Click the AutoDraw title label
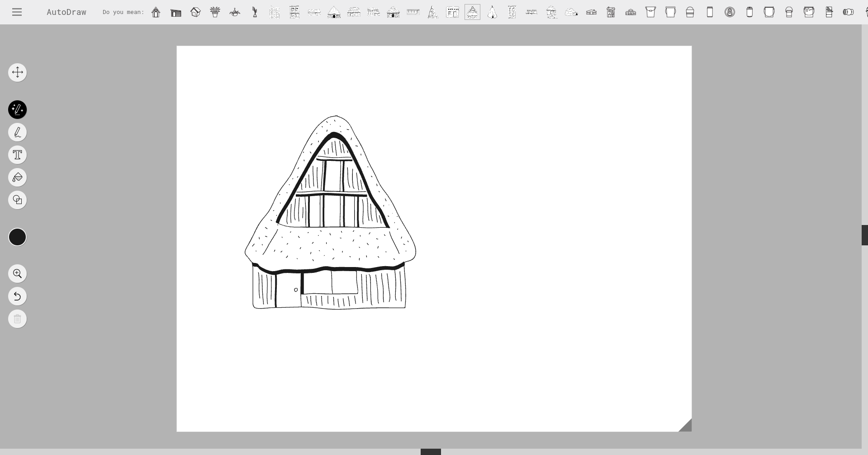 [66, 12]
